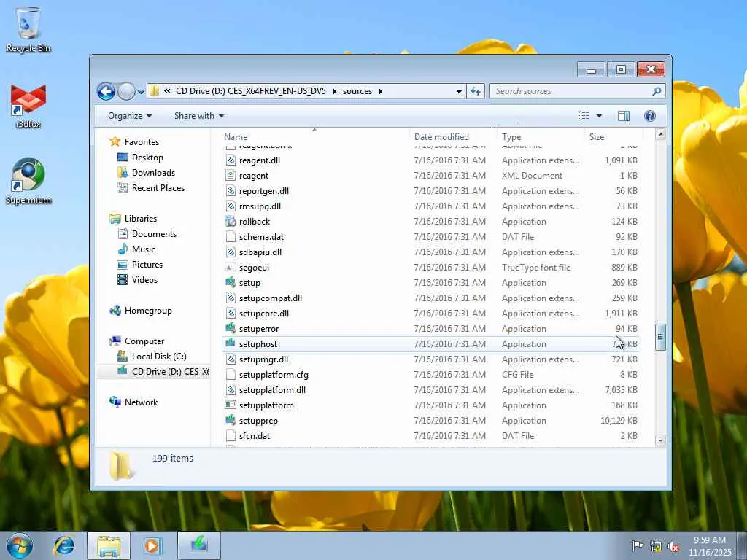Open the view options dropdown arrow
The image size is (747, 560).
pos(600,116)
